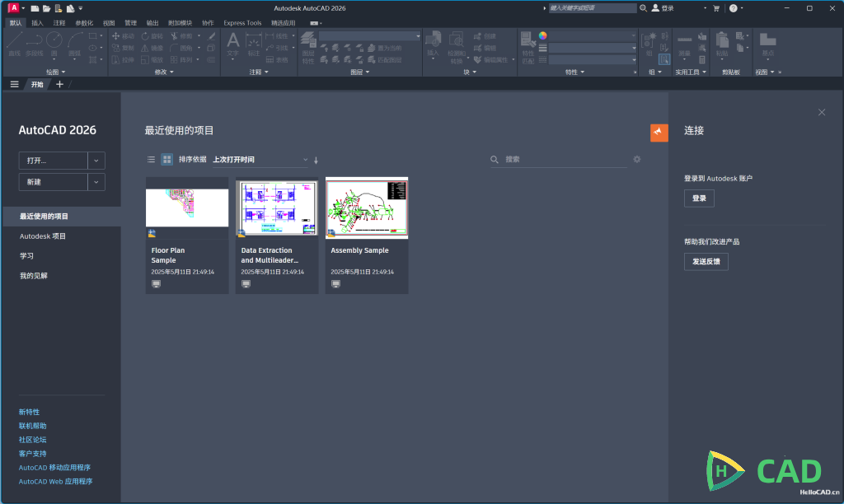The height and width of the screenshot is (504, 844).
Task: Switch recent files to grid view
Action: pos(166,160)
